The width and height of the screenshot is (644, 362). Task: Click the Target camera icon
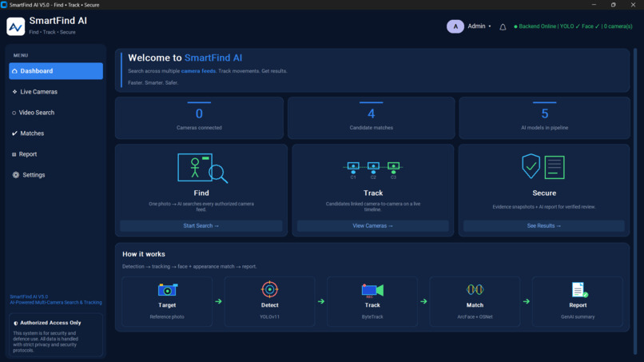click(x=168, y=290)
